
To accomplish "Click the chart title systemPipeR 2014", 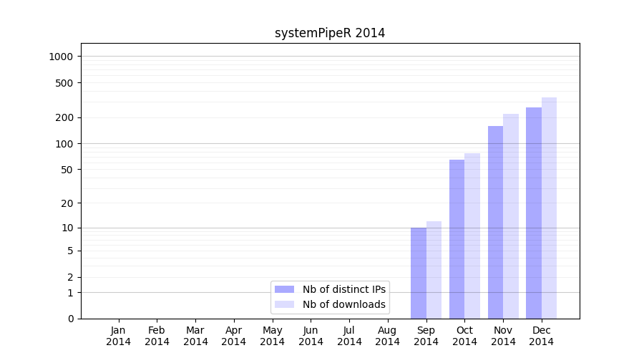I will click(330, 33).
